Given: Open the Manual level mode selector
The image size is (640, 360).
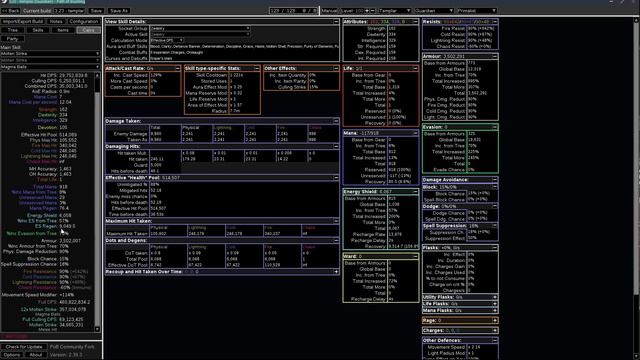Looking at the screenshot, I should click(x=329, y=11).
